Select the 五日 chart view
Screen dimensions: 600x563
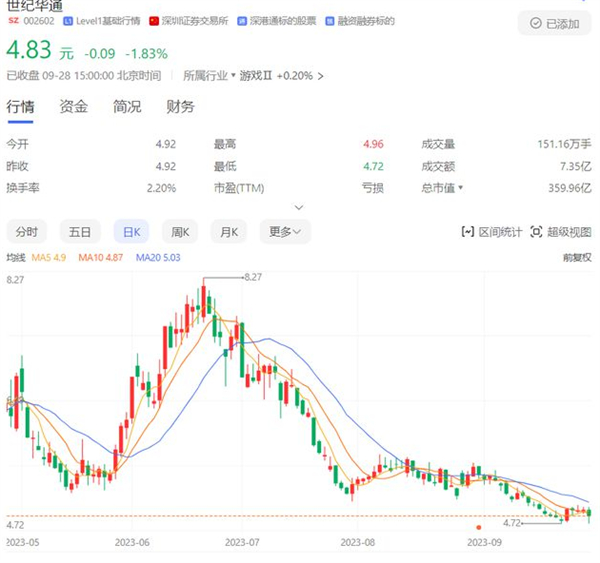(x=80, y=232)
